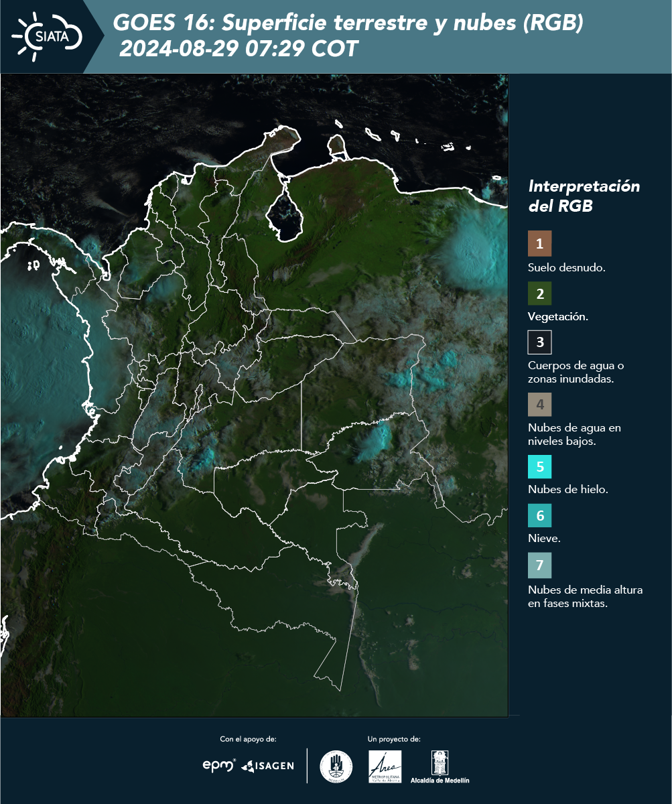Click the ISAGEN logo in the footer
The image size is (672, 804).
(268, 765)
